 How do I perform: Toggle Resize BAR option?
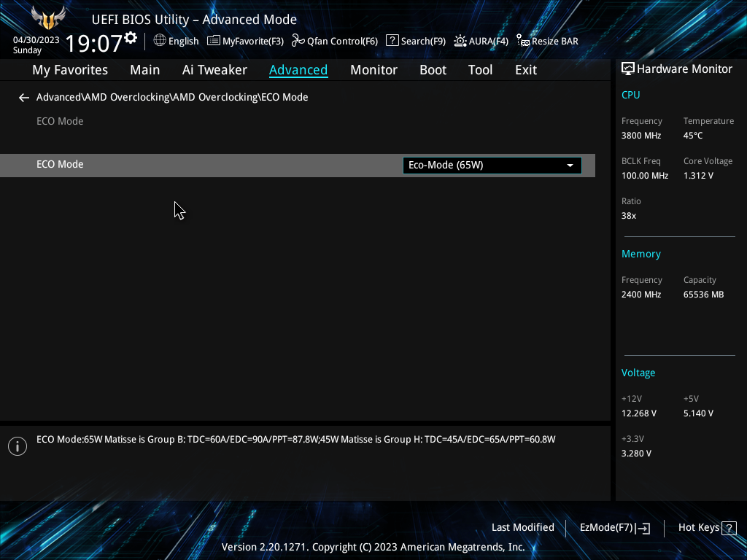pos(555,42)
